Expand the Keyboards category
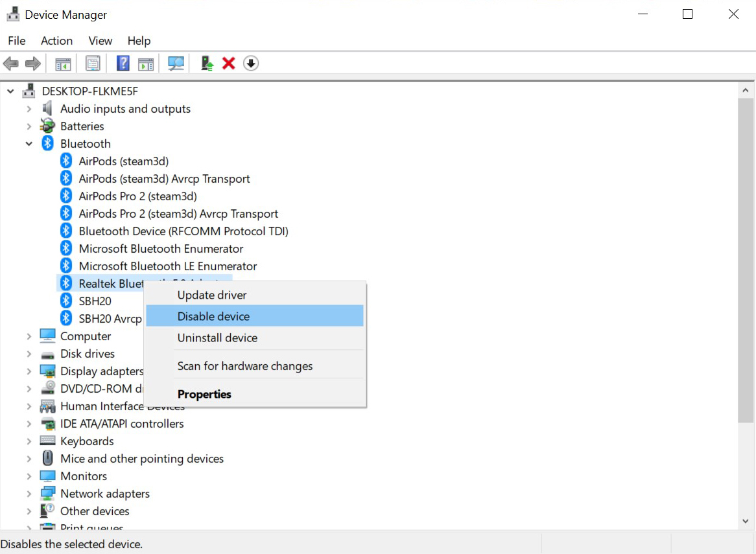Viewport: 756px width, 554px height. [29, 441]
